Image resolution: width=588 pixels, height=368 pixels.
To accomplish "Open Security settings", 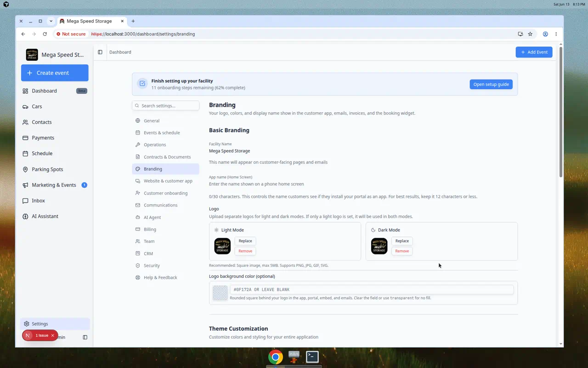I will [x=165, y=265].
